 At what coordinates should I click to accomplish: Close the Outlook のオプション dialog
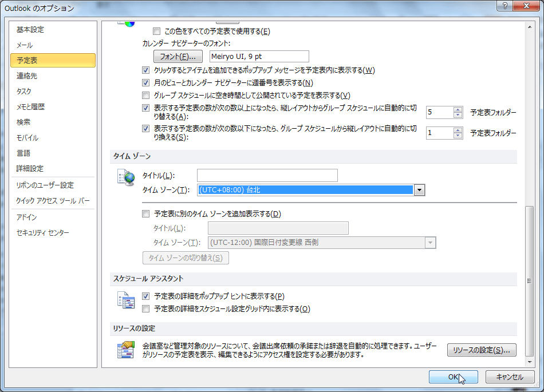coord(526,6)
